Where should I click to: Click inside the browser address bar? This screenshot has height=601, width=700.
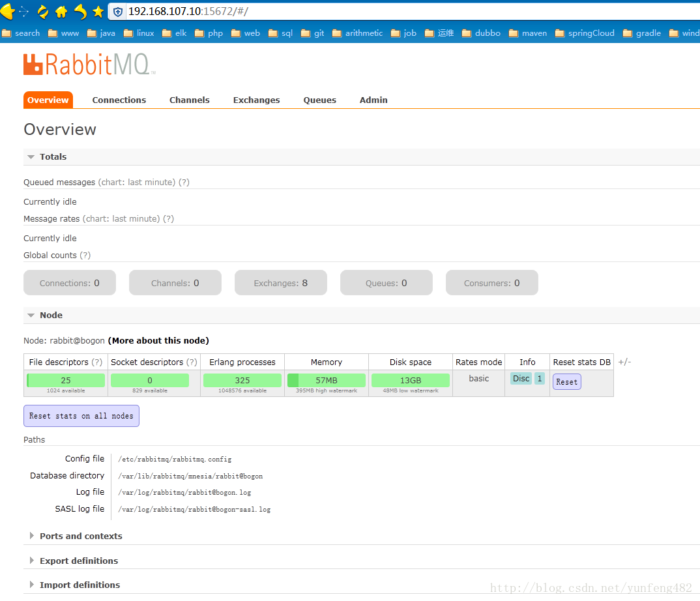[261, 11]
